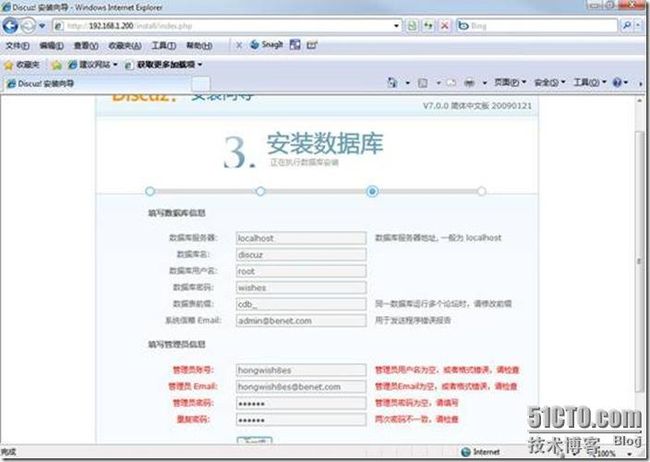Viewport: 650px width, 462px height.
Task: Click the 管理员 Email field with hongwish8es@benet.com
Action: click(301, 387)
